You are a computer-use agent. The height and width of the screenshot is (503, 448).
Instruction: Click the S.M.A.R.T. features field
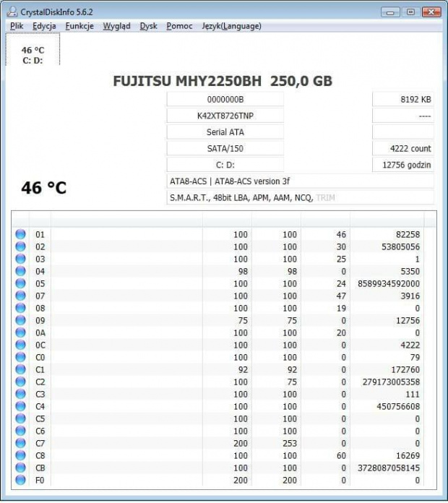point(300,197)
